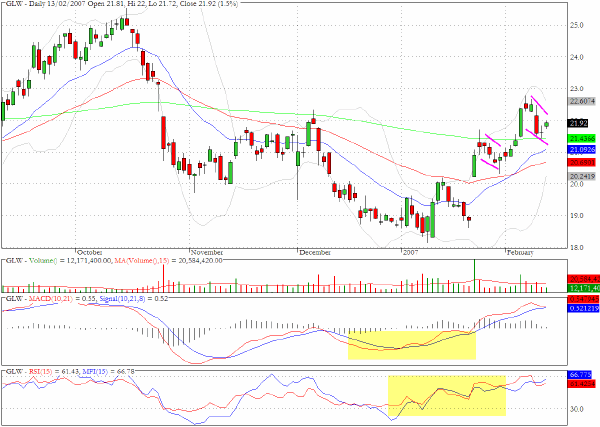
Task: Select the blue 0.521219 signal value tag
Action: coord(584,308)
